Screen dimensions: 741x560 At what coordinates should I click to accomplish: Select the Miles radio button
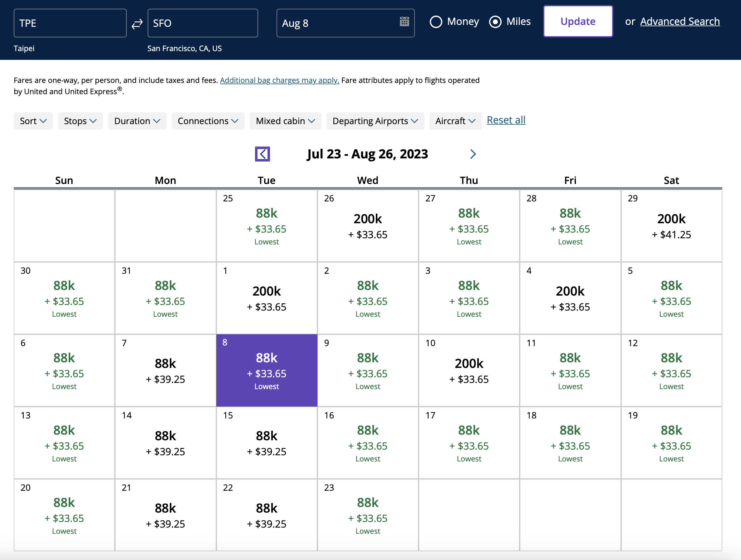coord(495,22)
